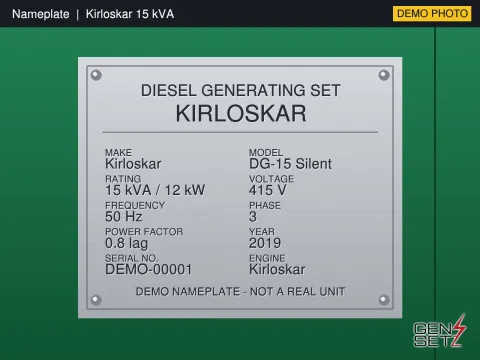Click the large KIRLOSKAR brand heading

241,113
